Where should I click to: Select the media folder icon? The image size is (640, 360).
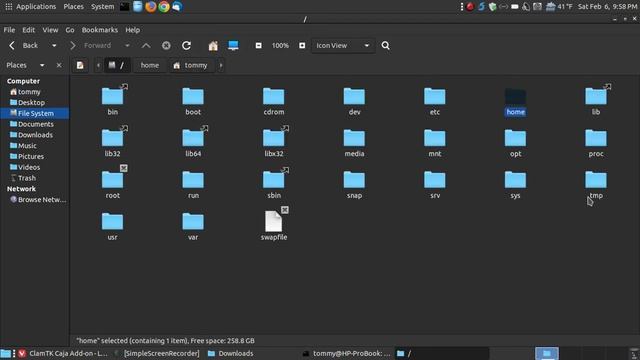(x=354, y=138)
